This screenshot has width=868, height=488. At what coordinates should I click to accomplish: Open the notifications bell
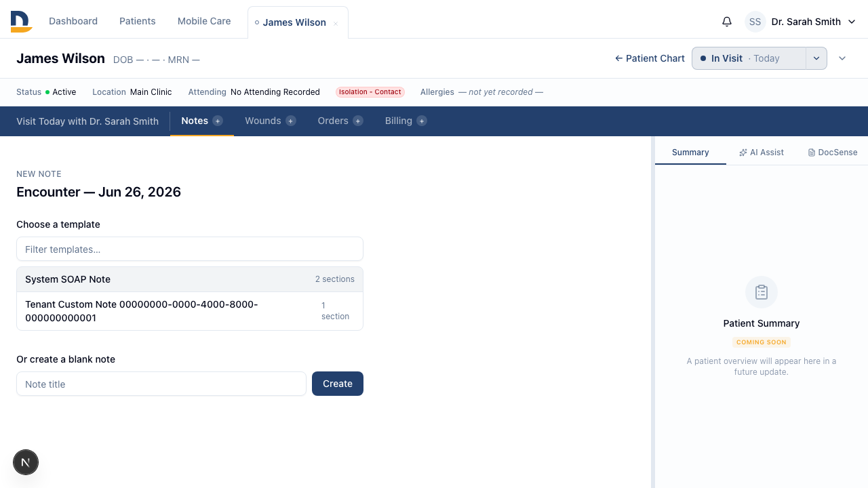point(727,22)
